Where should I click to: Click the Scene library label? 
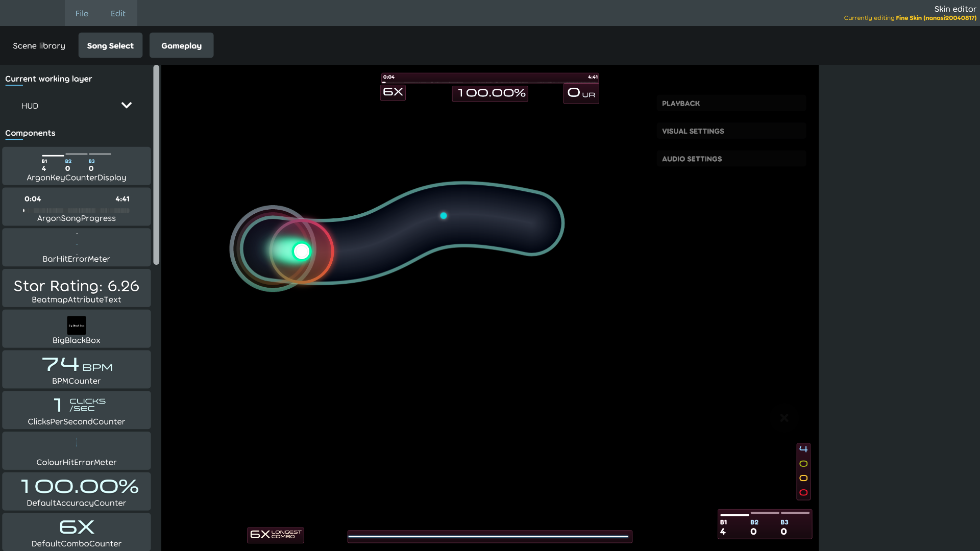pyautogui.click(x=39, y=46)
